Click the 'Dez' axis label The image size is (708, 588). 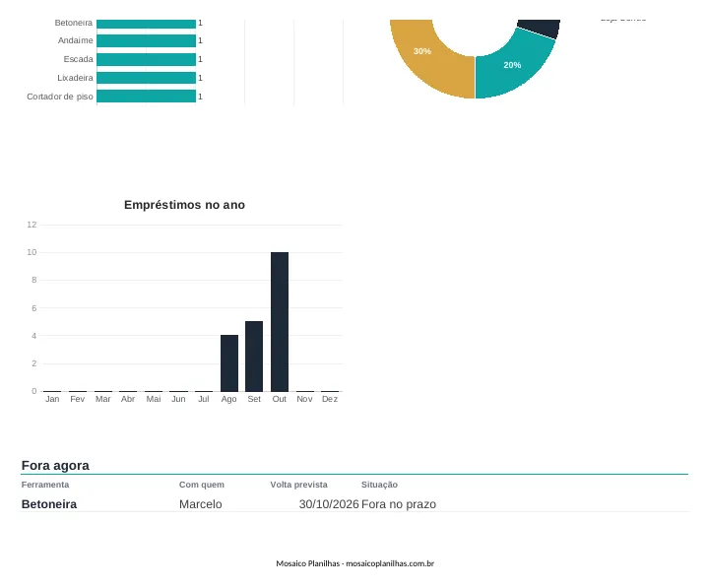point(330,399)
